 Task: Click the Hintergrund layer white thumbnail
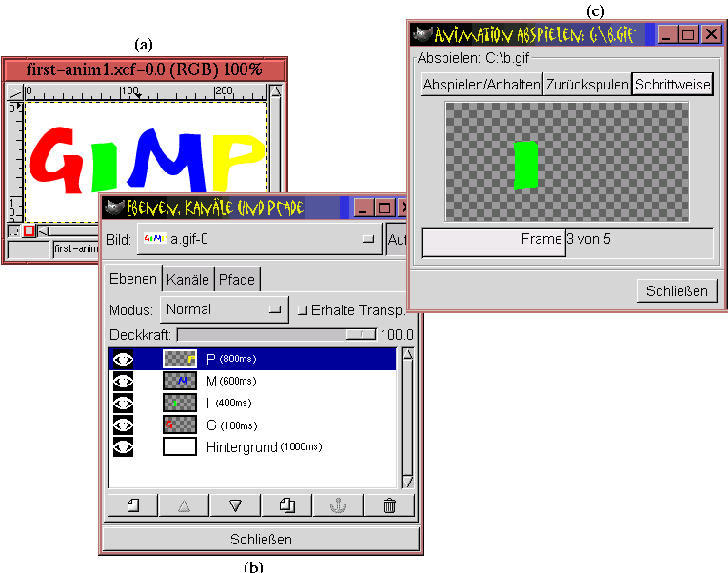(x=180, y=446)
